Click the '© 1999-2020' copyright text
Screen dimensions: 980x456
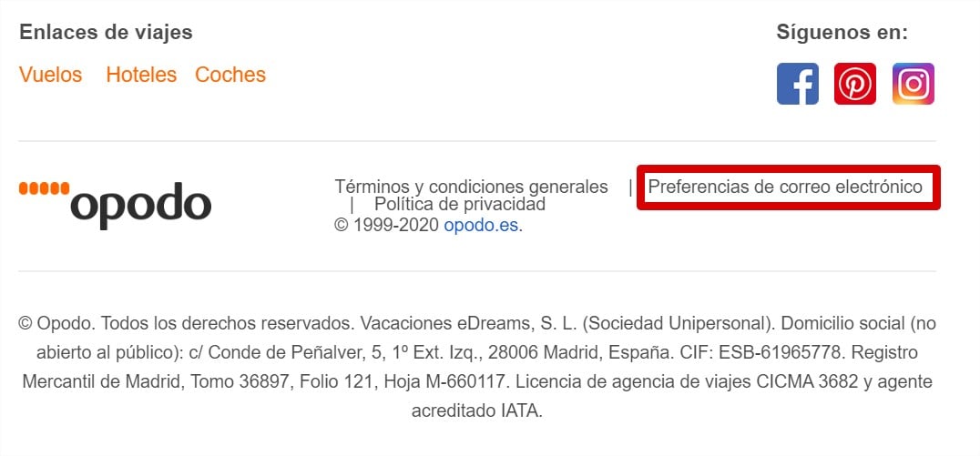click(x=387, y=225)
